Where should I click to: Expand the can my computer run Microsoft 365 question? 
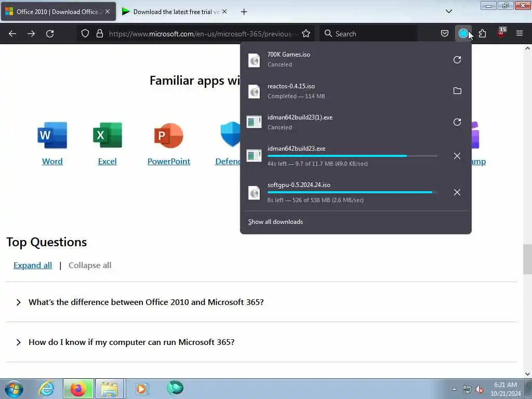click(x=261, y=342)
